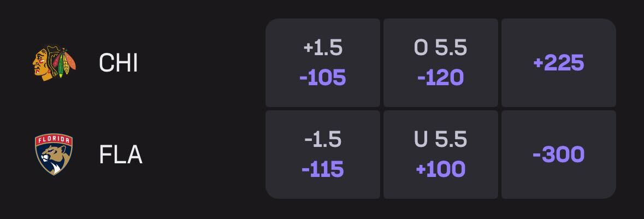
Task: Select Florida -1.5 puck line bet
Action: (x=323, y=155)
